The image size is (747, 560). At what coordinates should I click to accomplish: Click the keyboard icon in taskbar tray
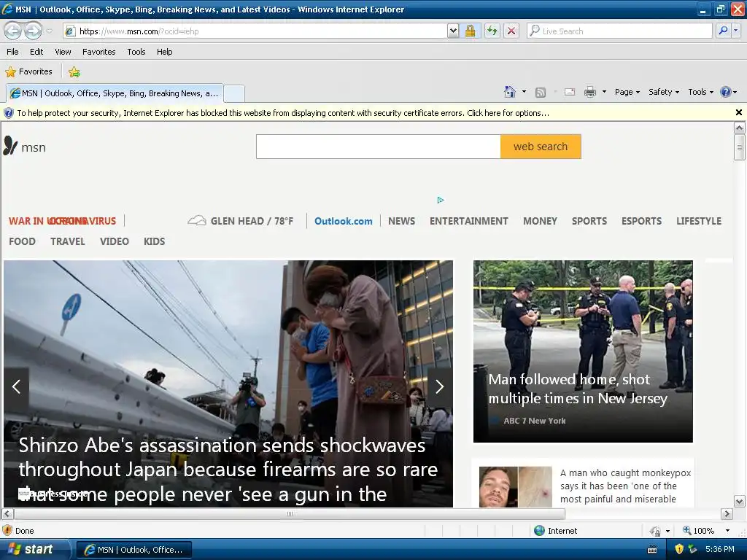(653, 550)
